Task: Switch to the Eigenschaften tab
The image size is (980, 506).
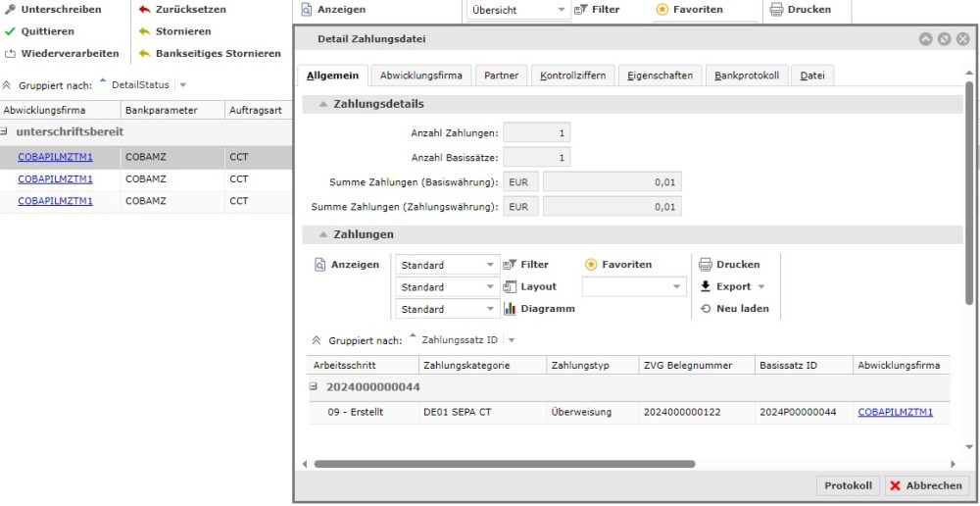Action: pos(660,76)
